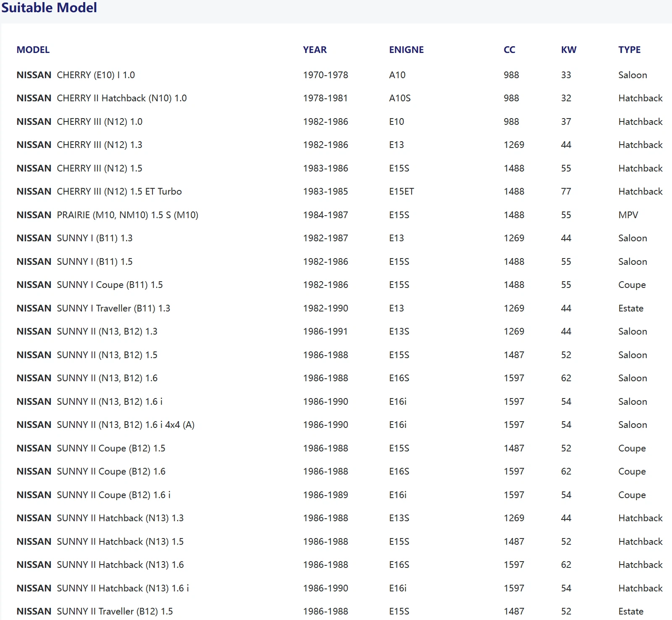Click engine code E10

tap(396, 121)
